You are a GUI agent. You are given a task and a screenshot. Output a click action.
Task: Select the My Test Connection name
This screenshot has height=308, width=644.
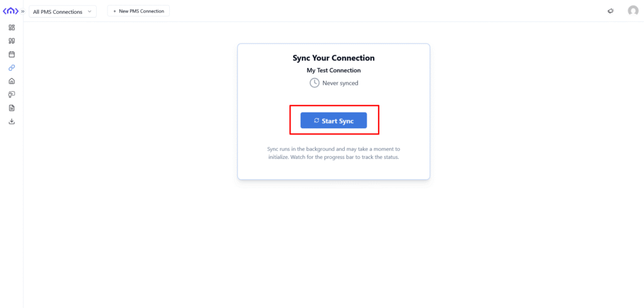[333, 70]
